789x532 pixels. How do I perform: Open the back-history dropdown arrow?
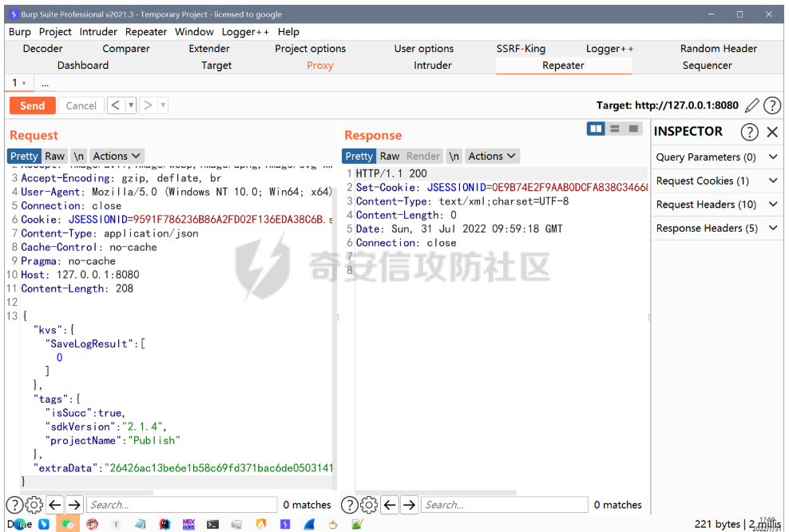coord(131,105)
